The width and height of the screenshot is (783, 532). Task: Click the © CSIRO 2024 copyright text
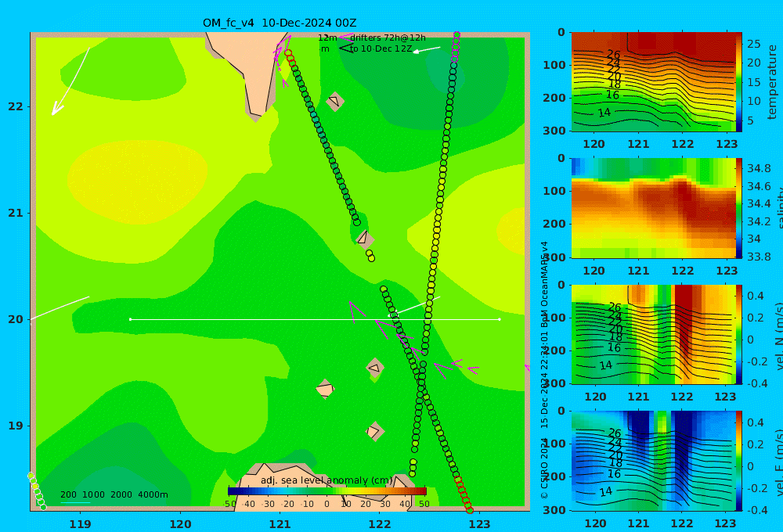coord(544,468)
